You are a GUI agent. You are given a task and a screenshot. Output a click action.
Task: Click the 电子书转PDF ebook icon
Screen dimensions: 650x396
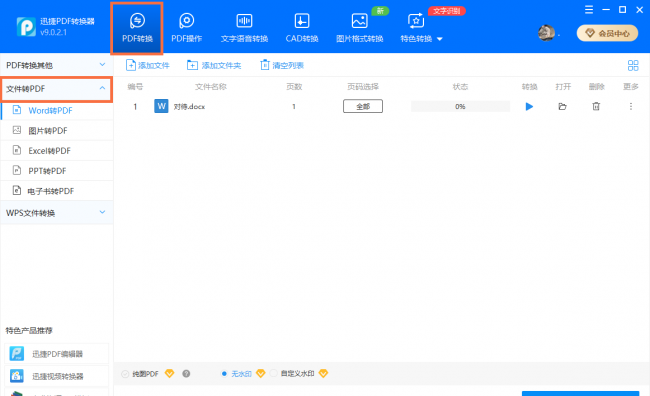click(17, 190)
